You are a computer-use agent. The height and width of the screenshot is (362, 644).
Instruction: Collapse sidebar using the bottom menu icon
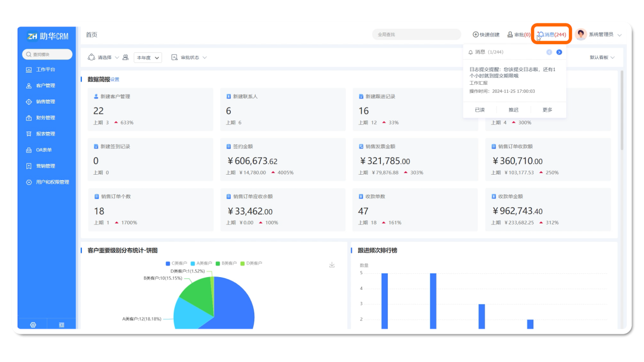tap(62, 325)
